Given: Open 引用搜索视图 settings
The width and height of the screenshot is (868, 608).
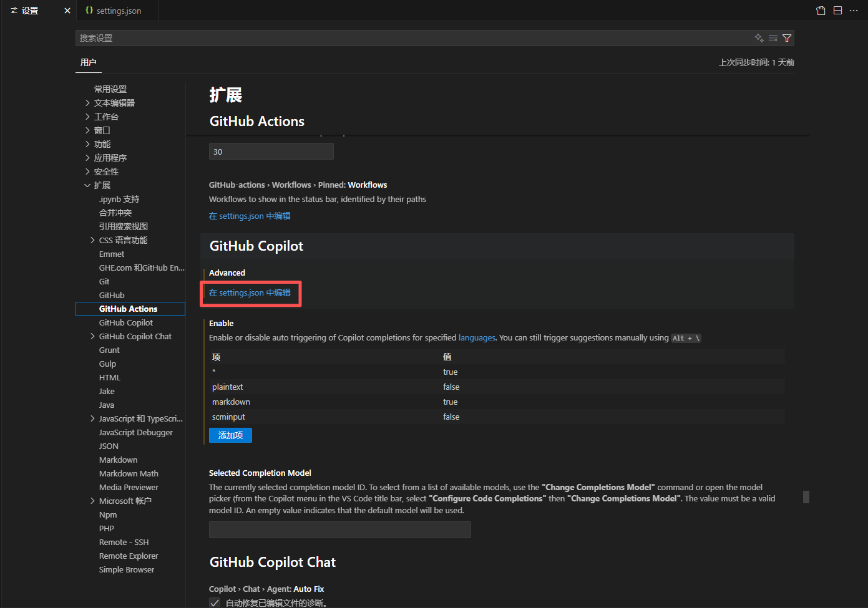Looking at the screenshot, I should (x=124, y=226).
